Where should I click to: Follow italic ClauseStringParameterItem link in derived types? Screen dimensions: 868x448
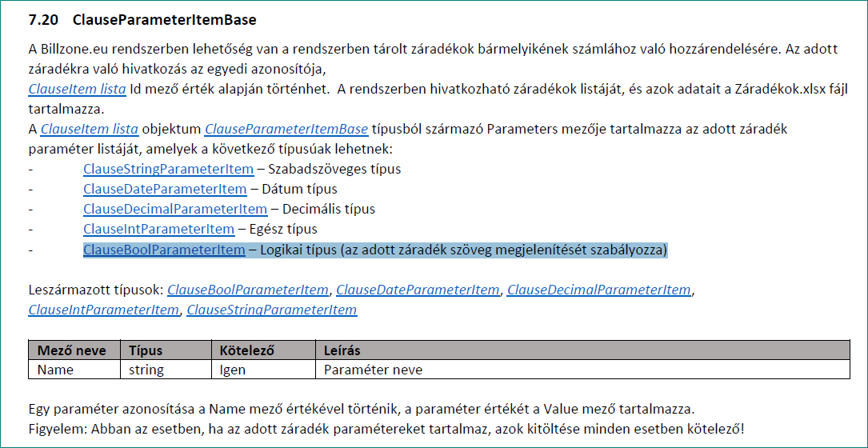[272, 310]
